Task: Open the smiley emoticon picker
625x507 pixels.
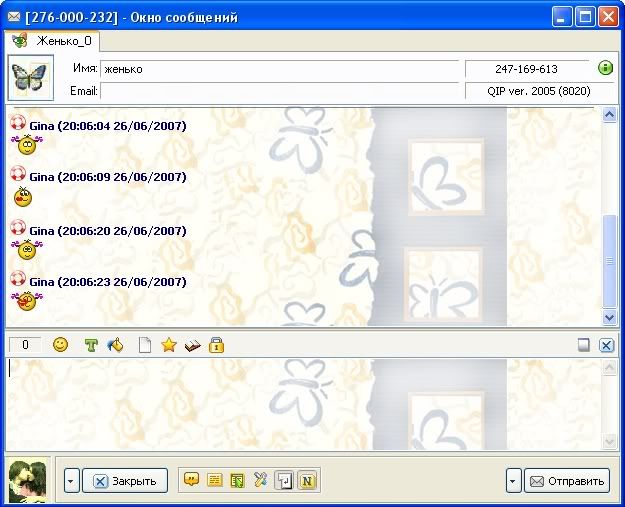Action: (60, 345)
